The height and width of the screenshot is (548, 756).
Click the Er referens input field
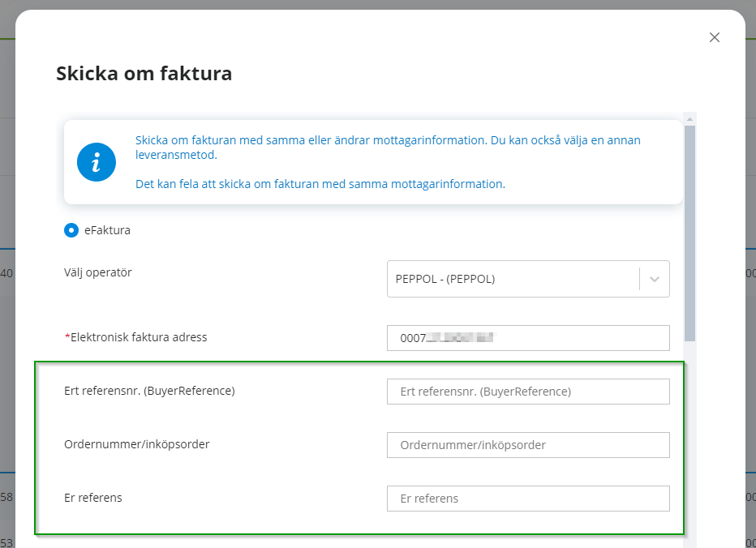(x=528, y=499)
